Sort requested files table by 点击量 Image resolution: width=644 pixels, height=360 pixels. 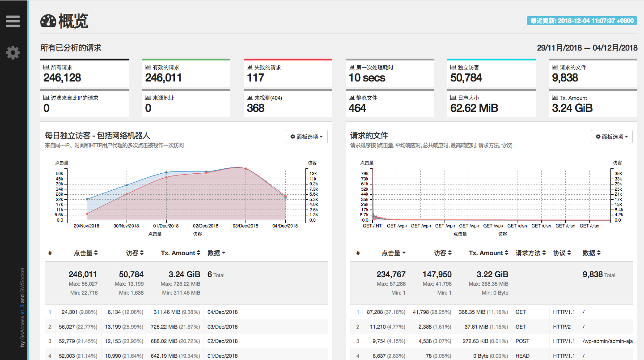[x=394, y=253]
